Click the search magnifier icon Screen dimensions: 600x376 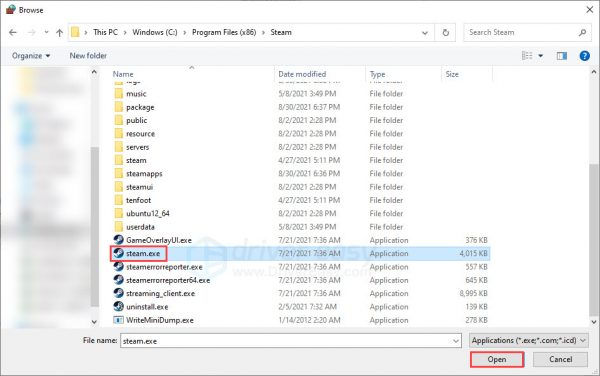pos(582,33)
